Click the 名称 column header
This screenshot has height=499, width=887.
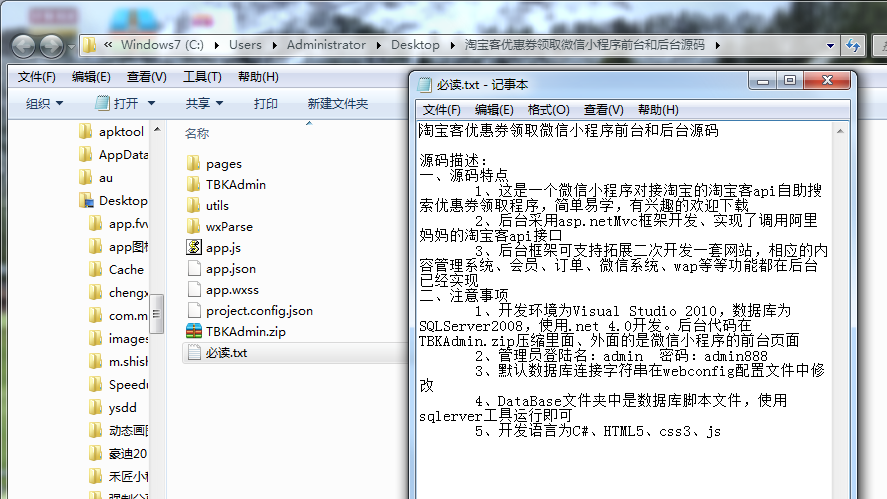pyautogui.click(x=197, y=134)
